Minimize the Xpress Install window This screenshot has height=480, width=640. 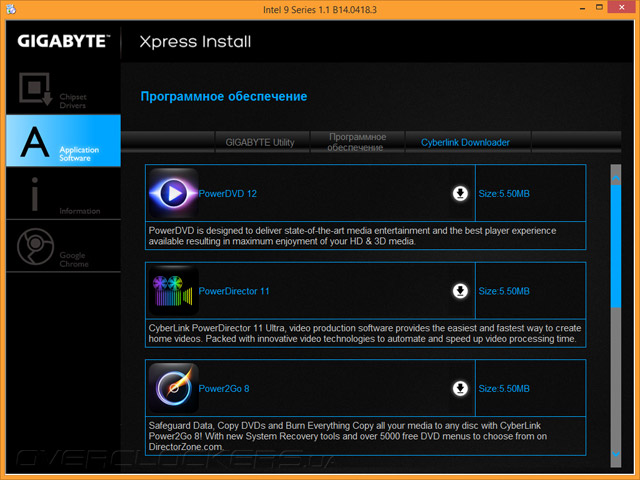click(582, 8)
